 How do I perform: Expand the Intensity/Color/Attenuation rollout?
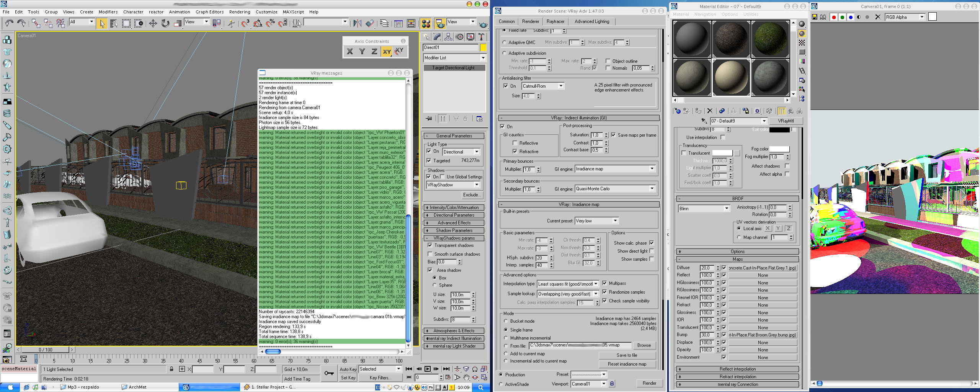tap(454, 207)
